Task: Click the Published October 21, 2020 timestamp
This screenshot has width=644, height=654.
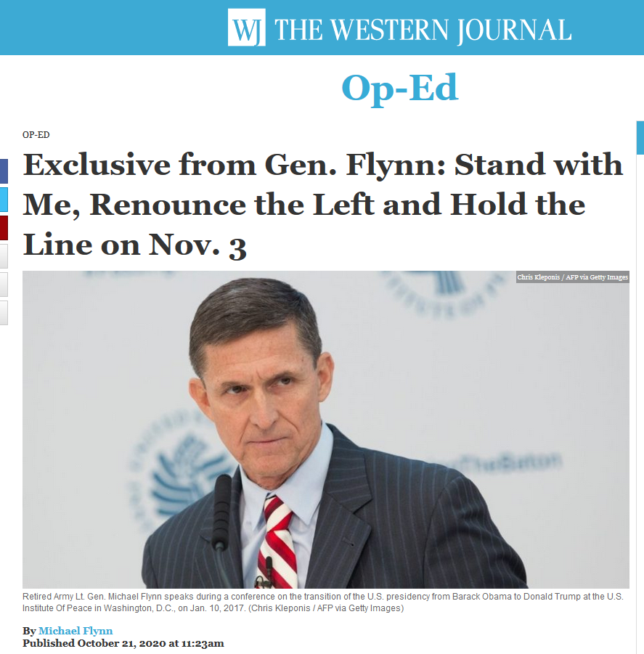Action: point(123,643)
